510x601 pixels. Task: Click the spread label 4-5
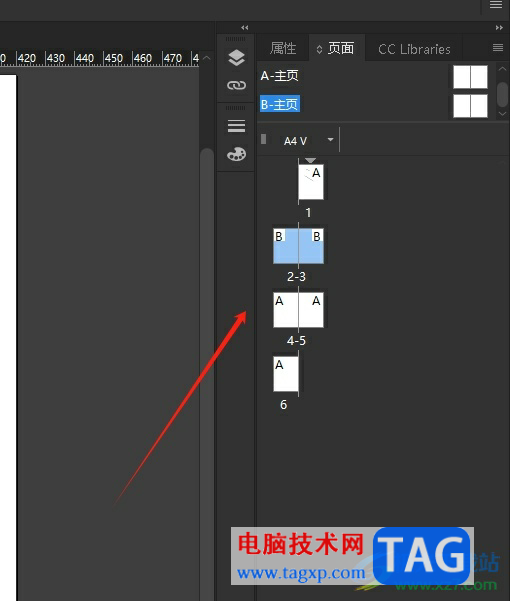[296, 341]
